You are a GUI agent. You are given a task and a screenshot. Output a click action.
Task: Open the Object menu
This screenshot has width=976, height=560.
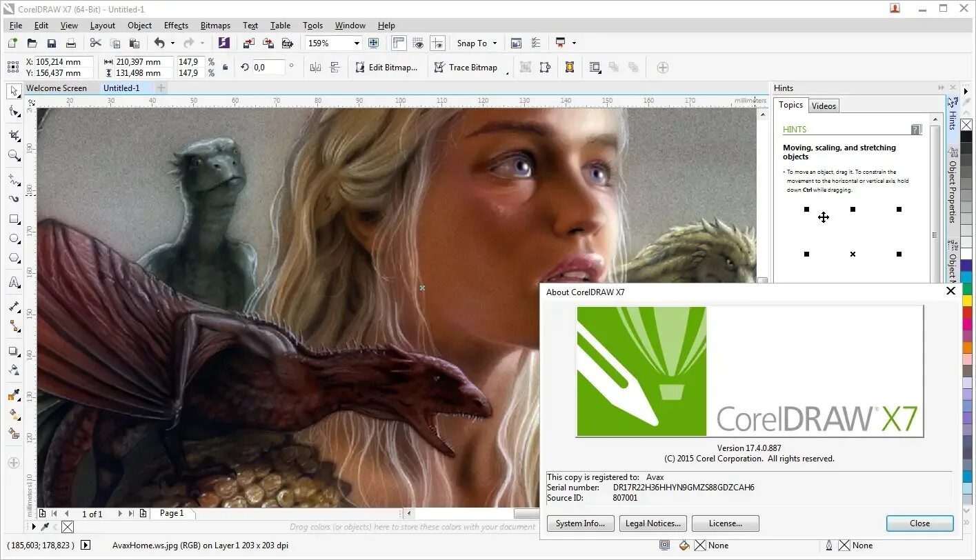[139, 26]
